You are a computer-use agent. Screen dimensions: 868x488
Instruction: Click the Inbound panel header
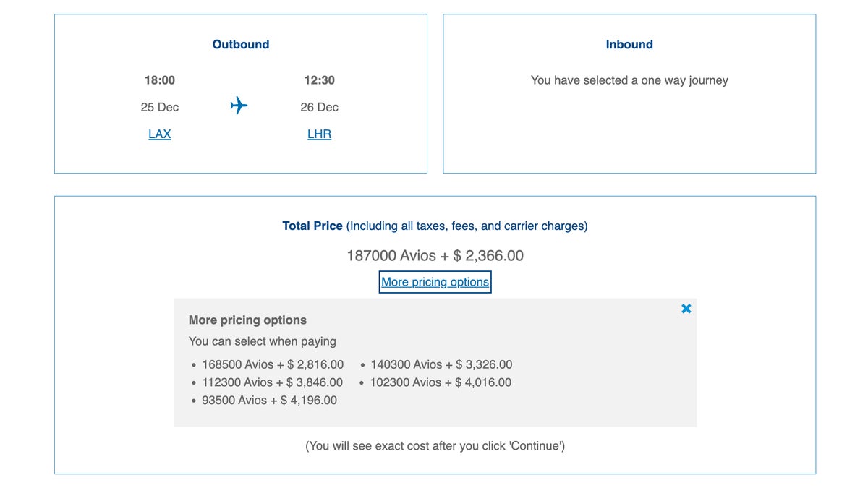[x=629, y=44]
